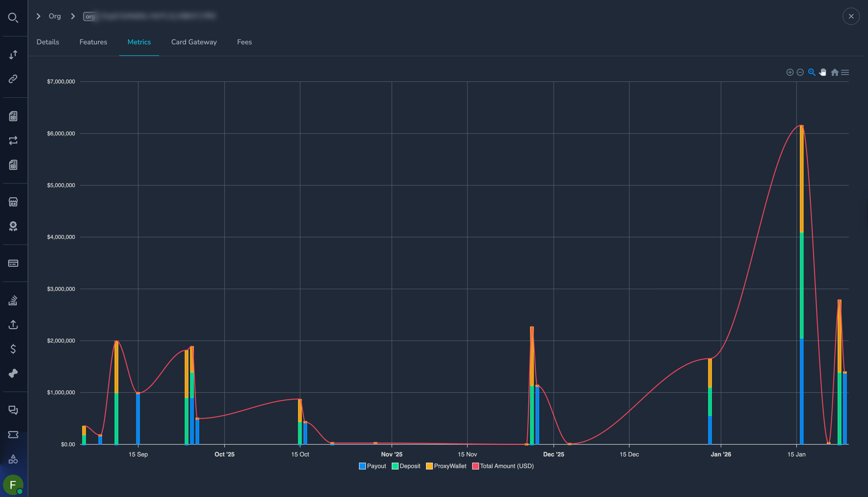The height and width of the screenshot is (497, 868).
Task: Open the storefront merchants icon
Action: [13, 202]
